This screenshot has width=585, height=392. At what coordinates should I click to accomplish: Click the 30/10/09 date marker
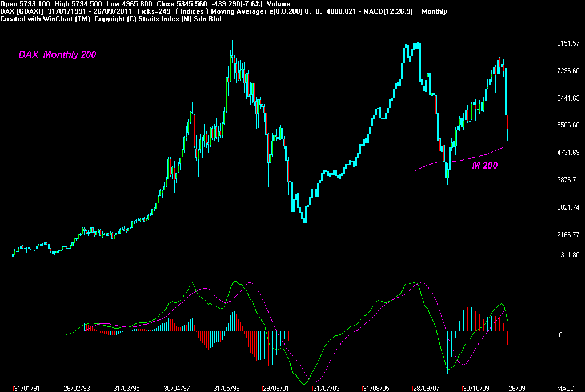click(x=476, y=388)
